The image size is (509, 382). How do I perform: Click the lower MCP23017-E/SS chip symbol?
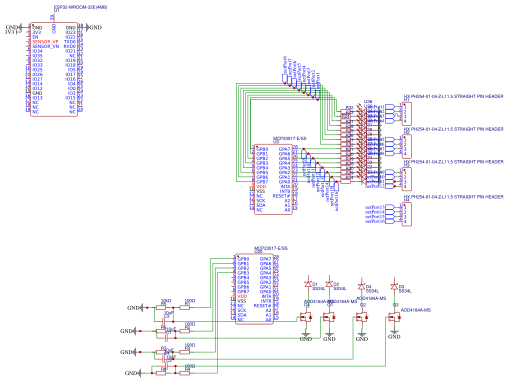click(254, 289)
